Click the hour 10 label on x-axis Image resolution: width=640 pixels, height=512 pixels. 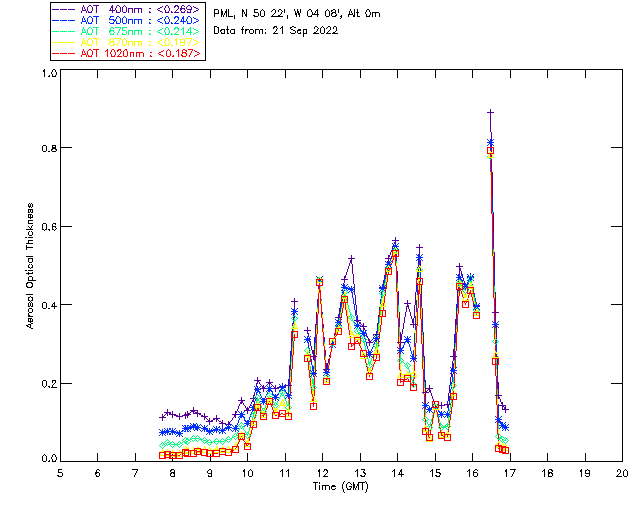pyautogui.click(x=247, y=473)
